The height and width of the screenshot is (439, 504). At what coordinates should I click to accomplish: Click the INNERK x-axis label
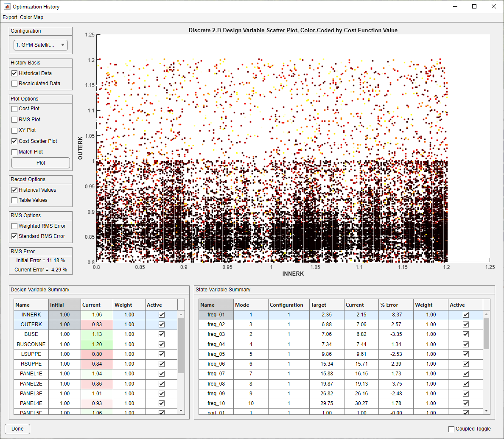pyautogui.click(x=293, y=274)
